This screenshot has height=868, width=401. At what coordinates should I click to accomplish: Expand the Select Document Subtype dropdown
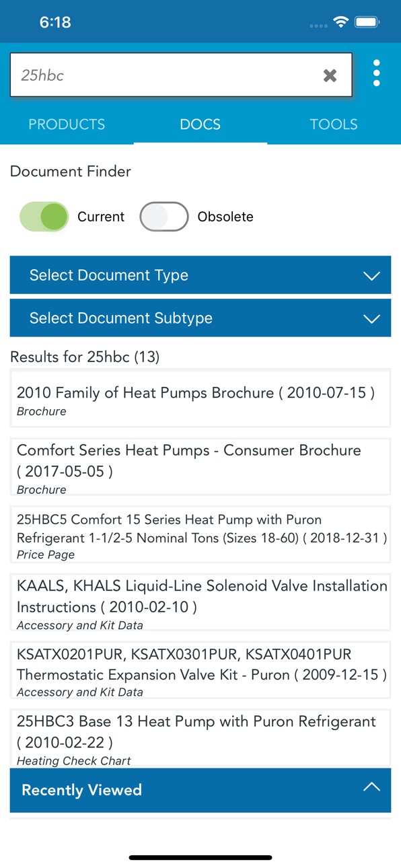[200, 318]
